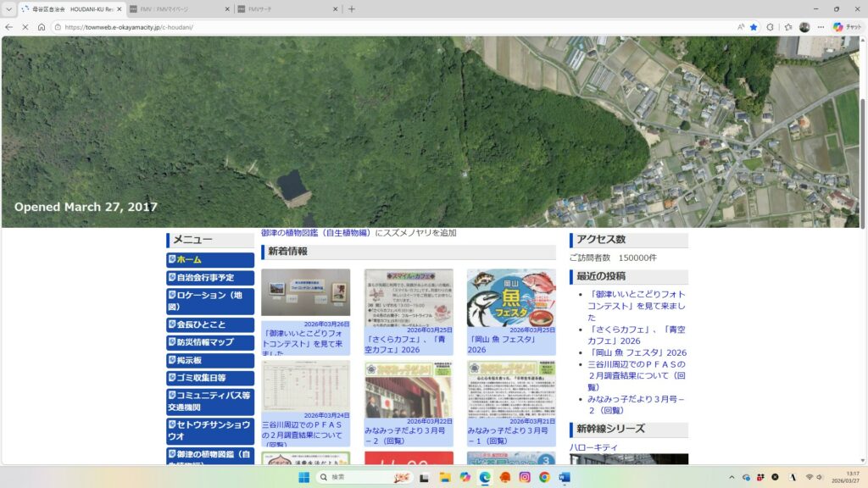Click the browser back arrow
The height and width of the screenshot is (488, 868).
[x=8, y=27]
